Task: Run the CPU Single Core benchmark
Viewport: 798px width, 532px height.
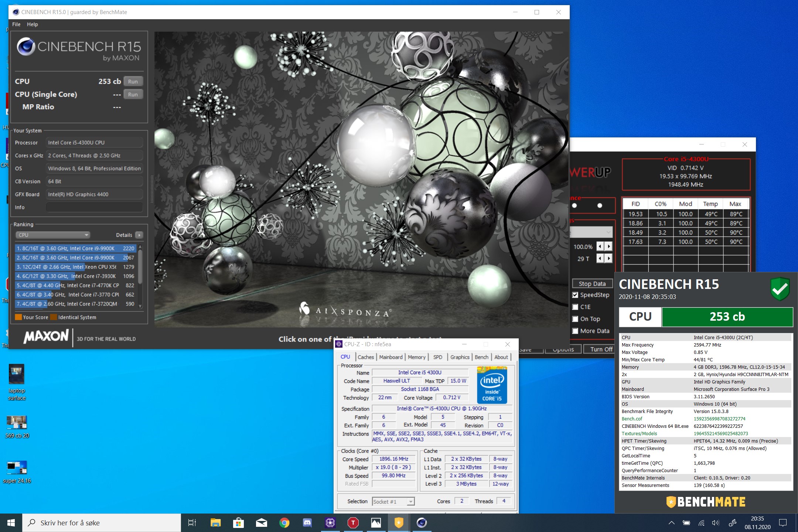Action: pyautogui.click(x=133, y=95)
